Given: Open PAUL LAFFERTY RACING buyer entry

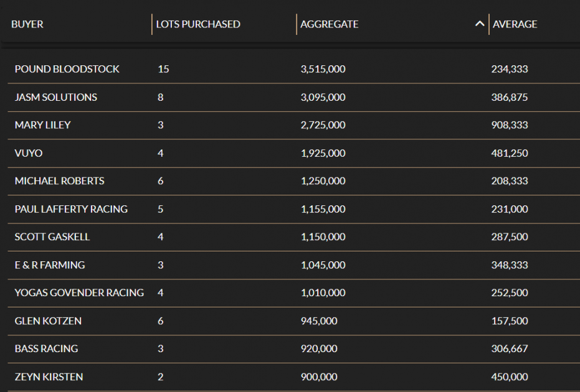Looking at the screenshot, I should click(71, 209).
